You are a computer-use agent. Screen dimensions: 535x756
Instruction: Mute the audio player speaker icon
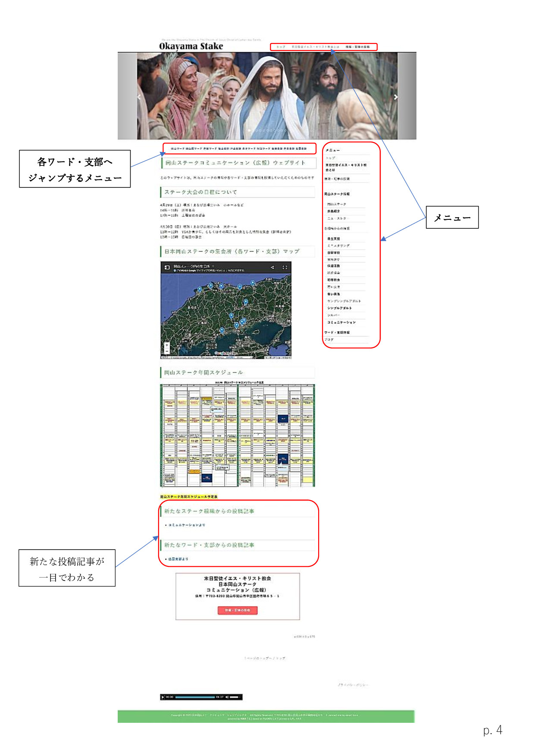[x=227, y=697]
